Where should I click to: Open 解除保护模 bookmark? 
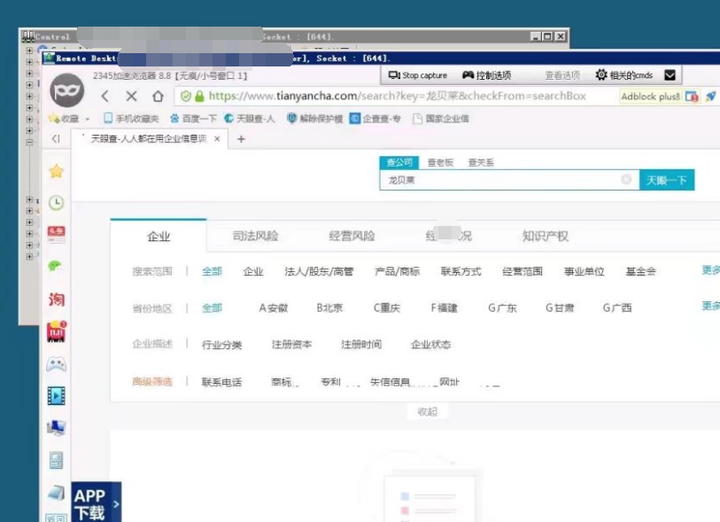(315, 118)
